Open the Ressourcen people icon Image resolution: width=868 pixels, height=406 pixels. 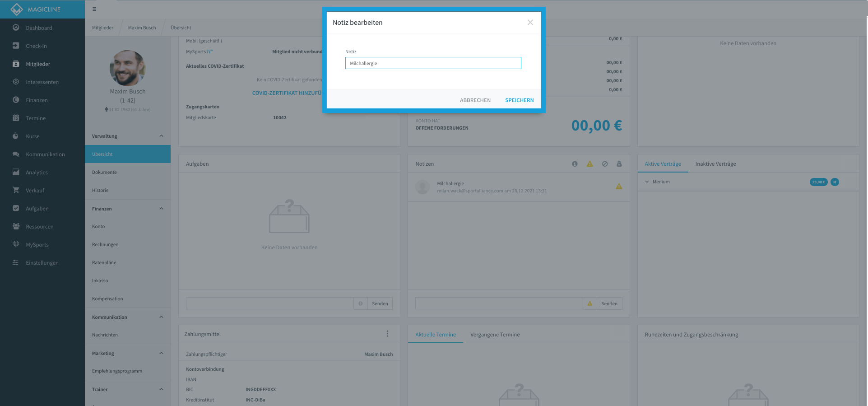(x=16, y=226)
